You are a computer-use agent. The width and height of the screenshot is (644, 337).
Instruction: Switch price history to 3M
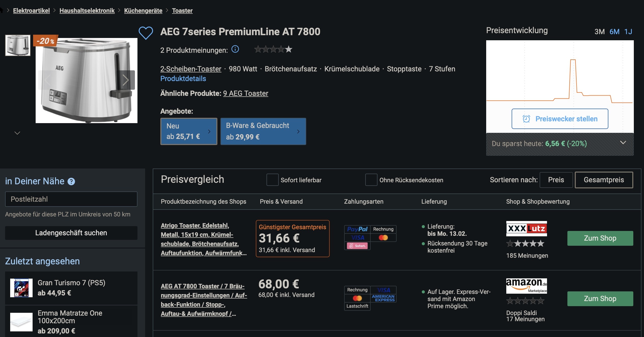[599, 32]
